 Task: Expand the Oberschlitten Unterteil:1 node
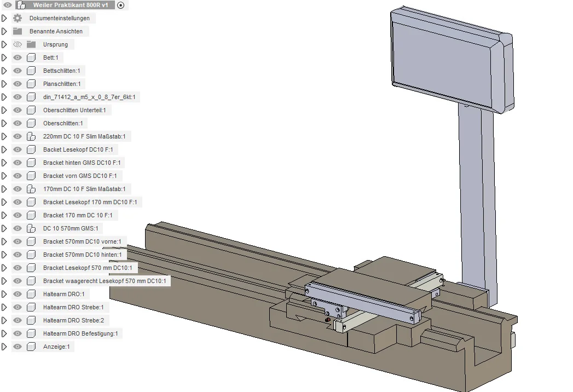click(x=4, y=110)
